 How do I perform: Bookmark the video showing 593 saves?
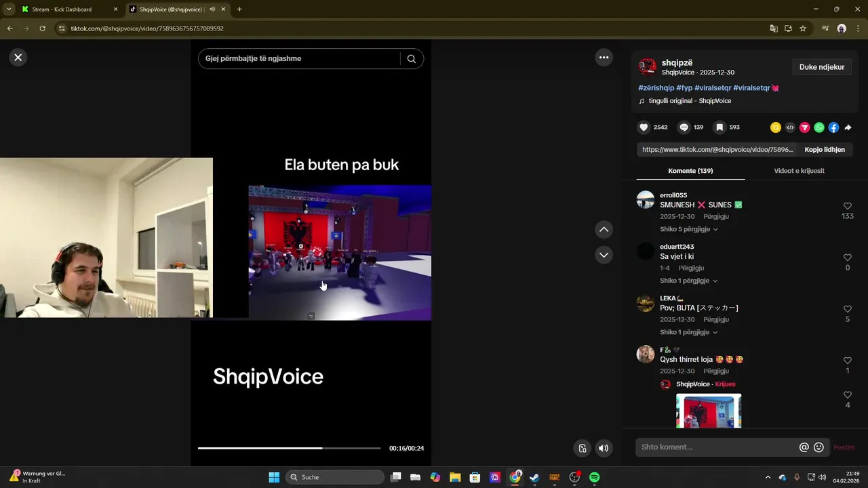tap(719, 127)
